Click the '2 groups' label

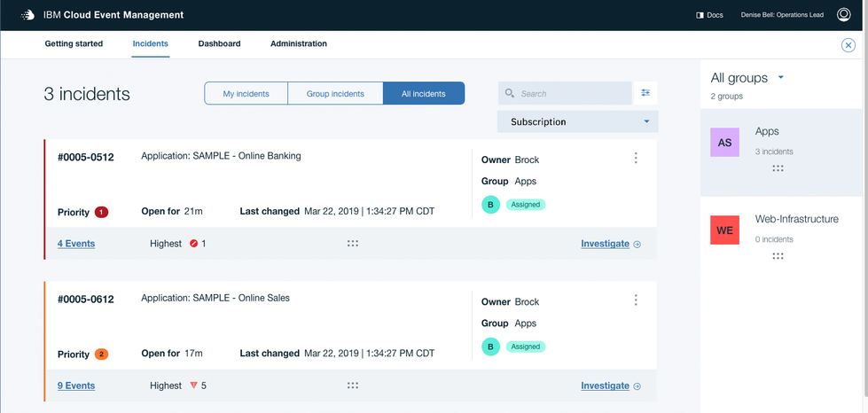pos(727,97)
